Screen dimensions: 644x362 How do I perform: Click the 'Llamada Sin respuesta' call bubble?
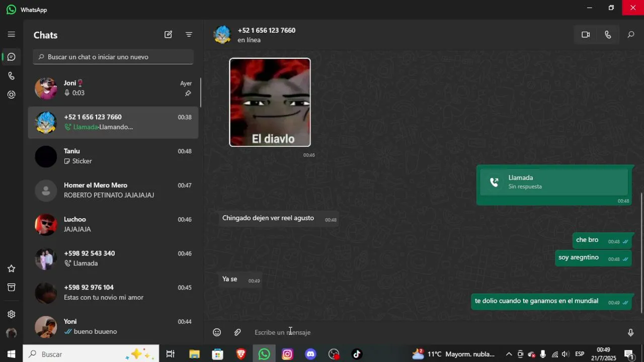click(554, 182)
